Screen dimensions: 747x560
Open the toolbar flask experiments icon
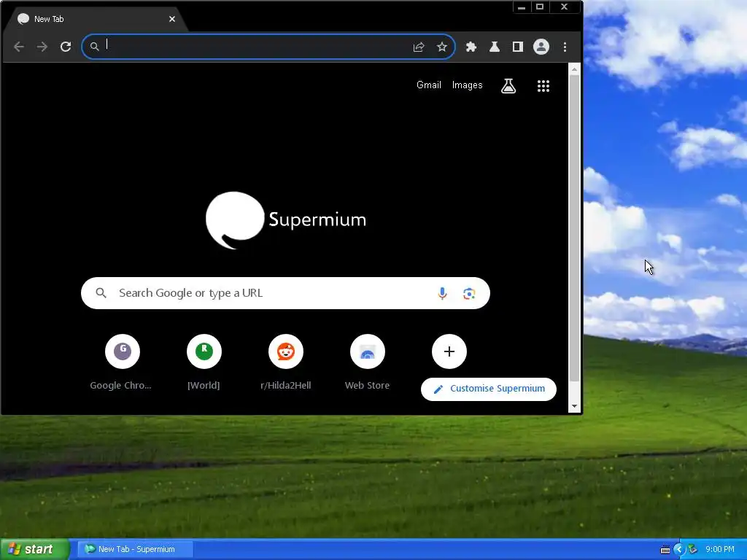pyautogui.click(x=495, y=47)
